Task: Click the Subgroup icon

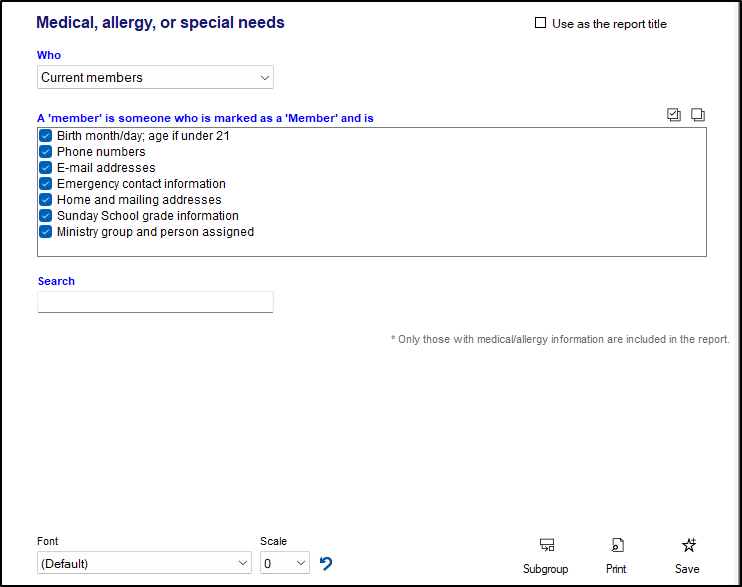Action: [546, 545]
